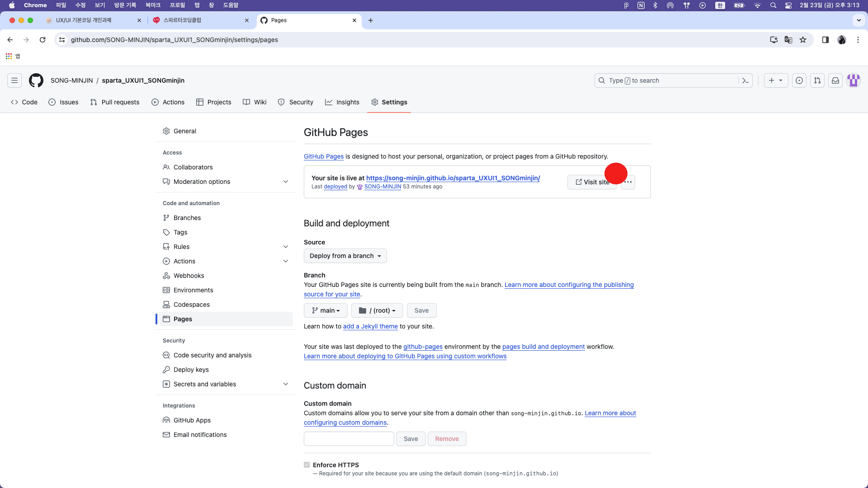This screenshot has width=868, height=488.
Task: Open the add a Jekyll theme link
Action: click(x=370, y=326)
